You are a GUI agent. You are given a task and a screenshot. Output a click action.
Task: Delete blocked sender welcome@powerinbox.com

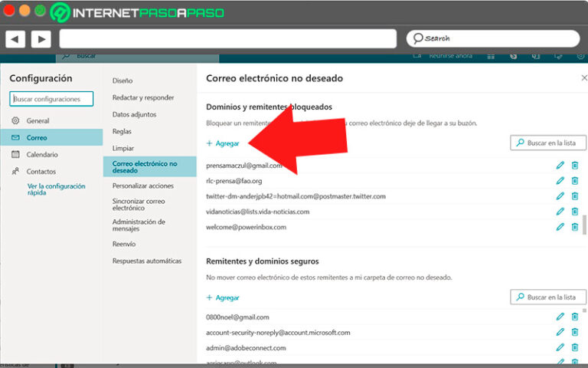(574, 227)
